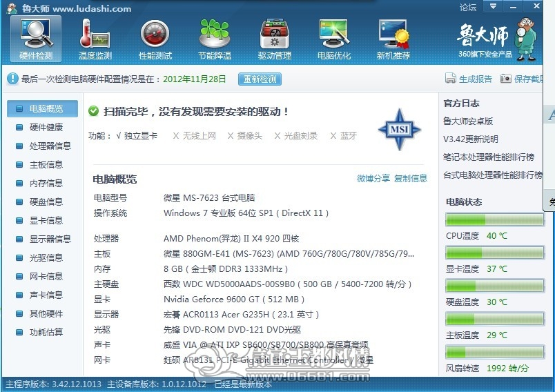Open 新机推荐 new machine recommendation icon
This screenshot has width=555, height=392.
coord(393,39)
